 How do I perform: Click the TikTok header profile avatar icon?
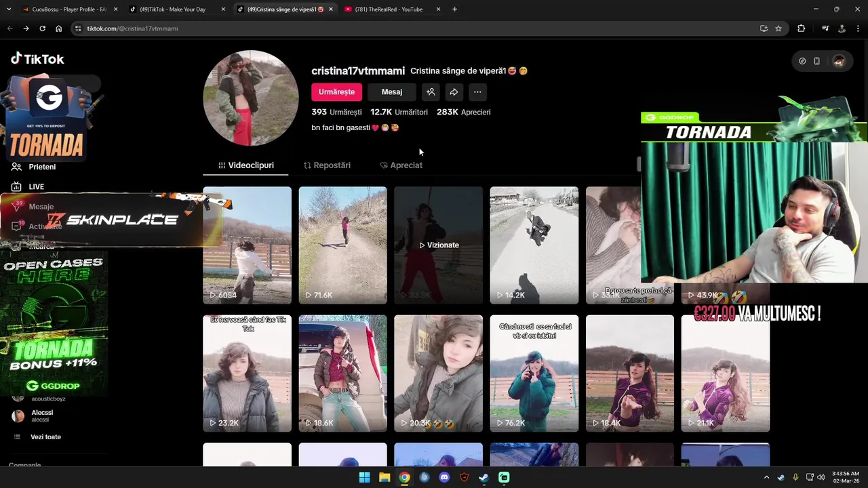(840, 61)
